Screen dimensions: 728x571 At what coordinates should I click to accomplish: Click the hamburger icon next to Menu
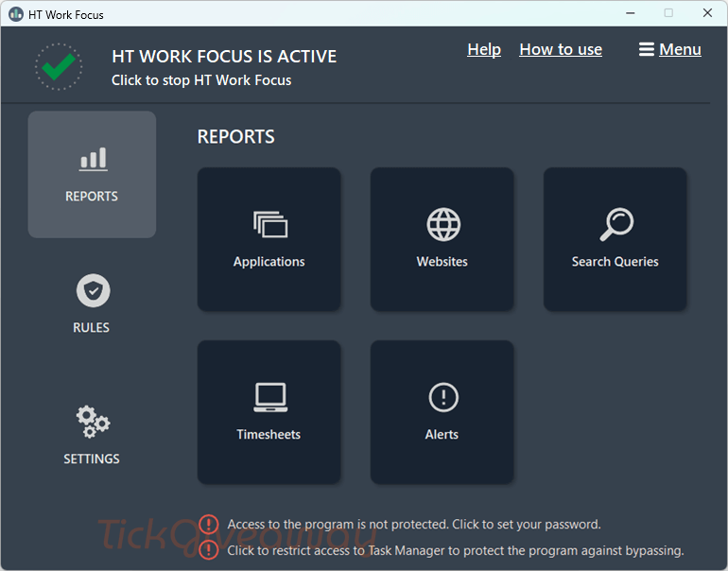click(647, 49)
